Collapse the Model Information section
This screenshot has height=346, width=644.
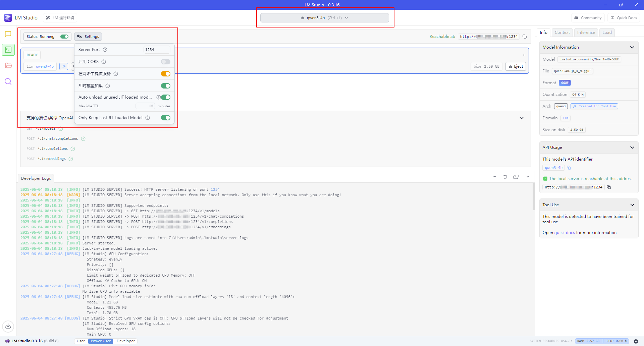632,47
